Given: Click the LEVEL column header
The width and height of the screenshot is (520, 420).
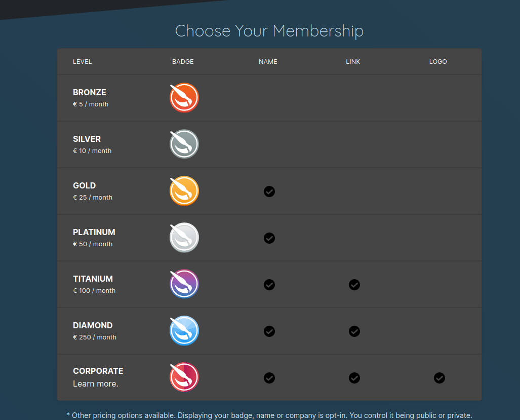Looking at the screenshot, I should pos(82,62).
